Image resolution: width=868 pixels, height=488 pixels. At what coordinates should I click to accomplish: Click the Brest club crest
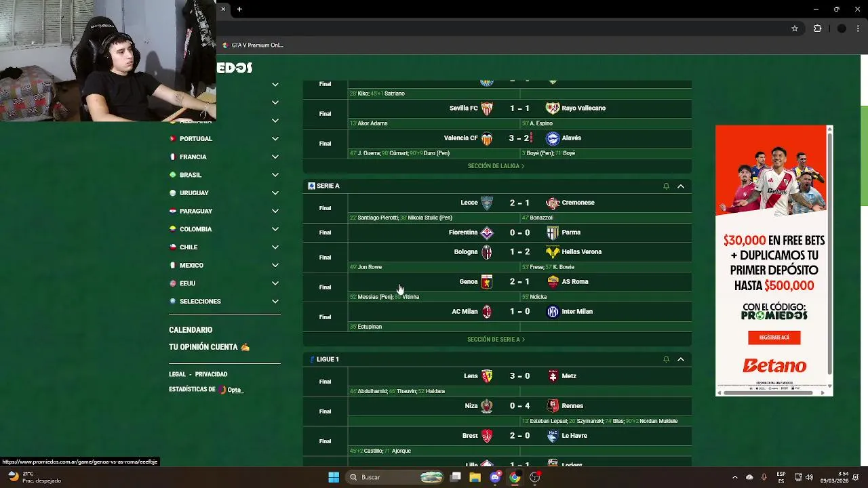click(x=487, y=436)
